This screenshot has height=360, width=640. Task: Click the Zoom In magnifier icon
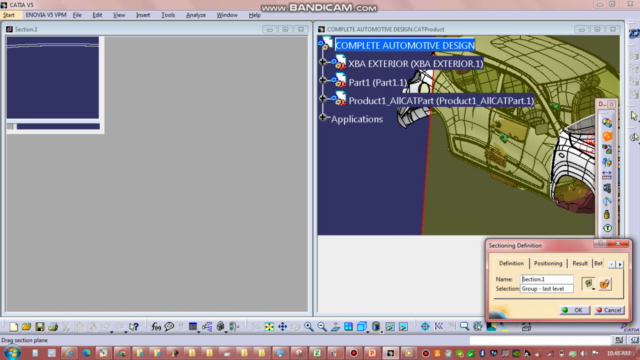click(309, 327)
